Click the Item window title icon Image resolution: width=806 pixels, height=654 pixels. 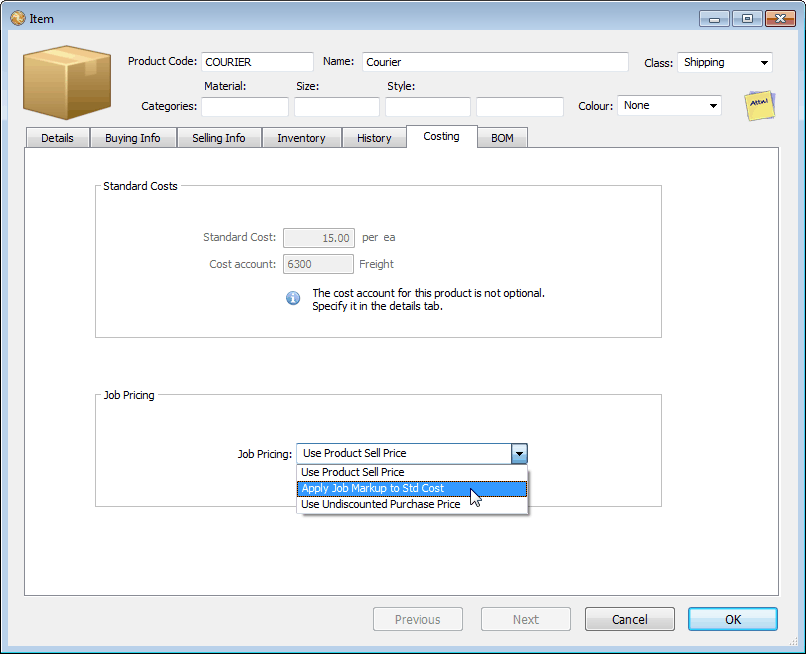(18, 19)
